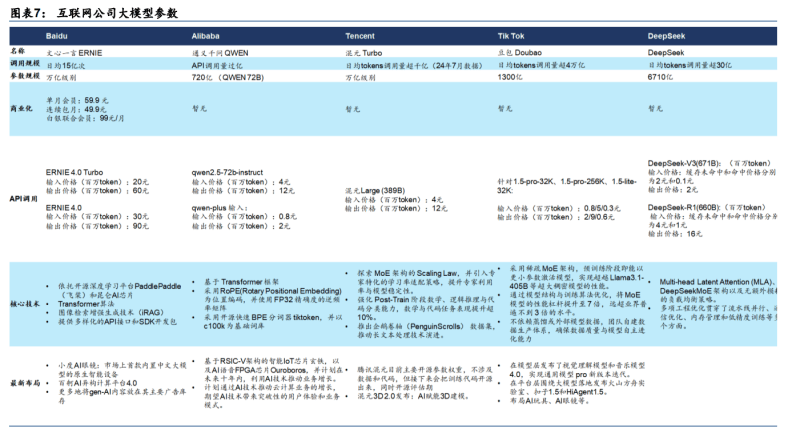The image size is (800, 429).
Task: Click the 日均tokens调用量超30亿 cell
Action: pyautogui.click(x=690, y=65)
